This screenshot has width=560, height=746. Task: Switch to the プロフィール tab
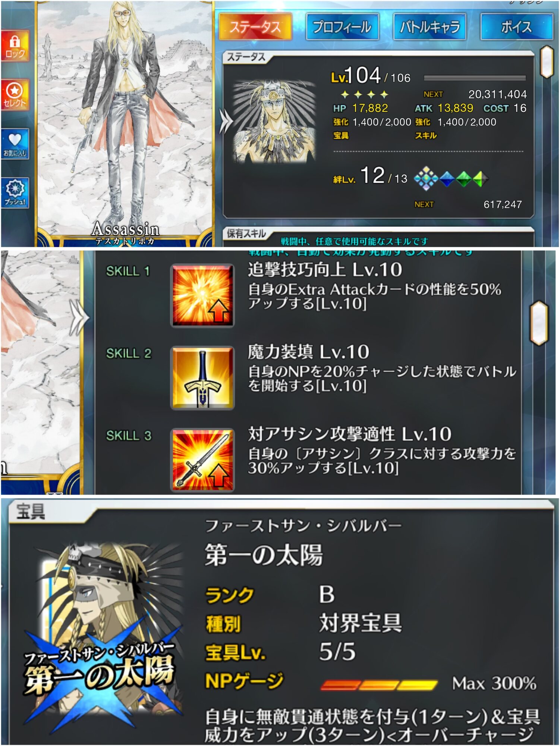click(x=342, y=26)
